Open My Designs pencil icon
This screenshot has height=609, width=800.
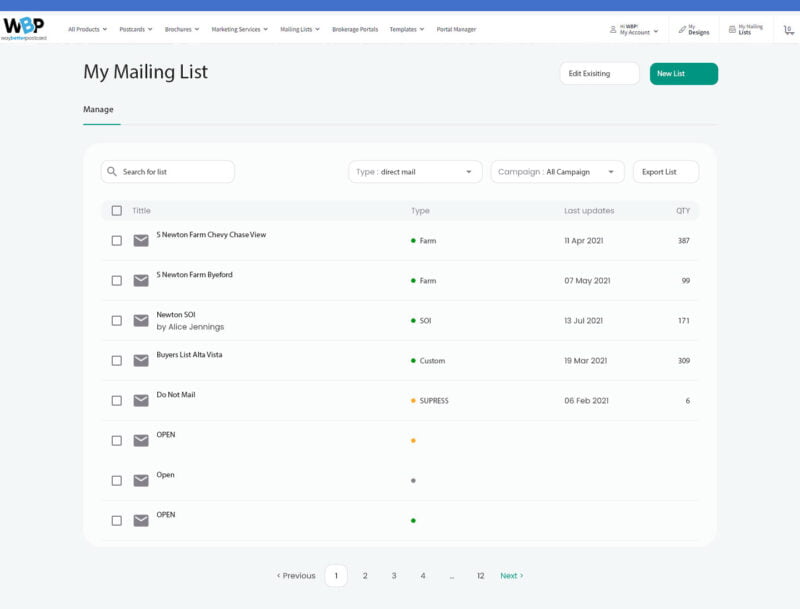(682, 30)
